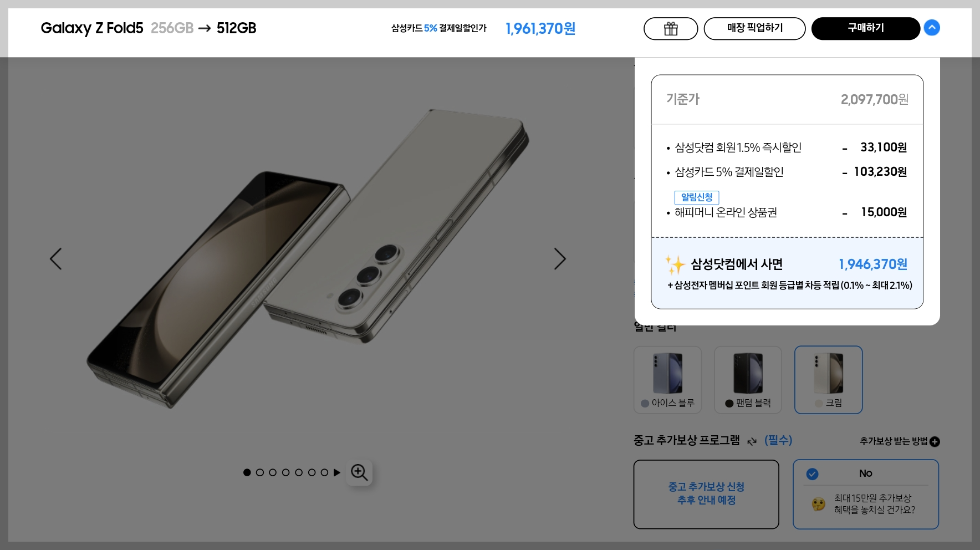Select the fourth carousel indicator dot
980x550 pixels.
coord(285,472)
